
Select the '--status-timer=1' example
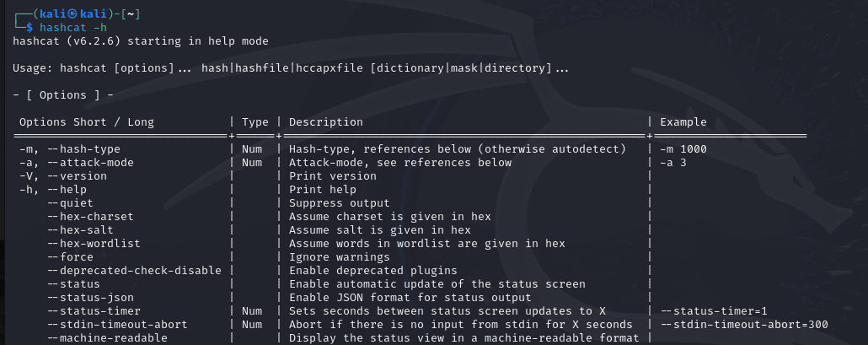[714, 311]
